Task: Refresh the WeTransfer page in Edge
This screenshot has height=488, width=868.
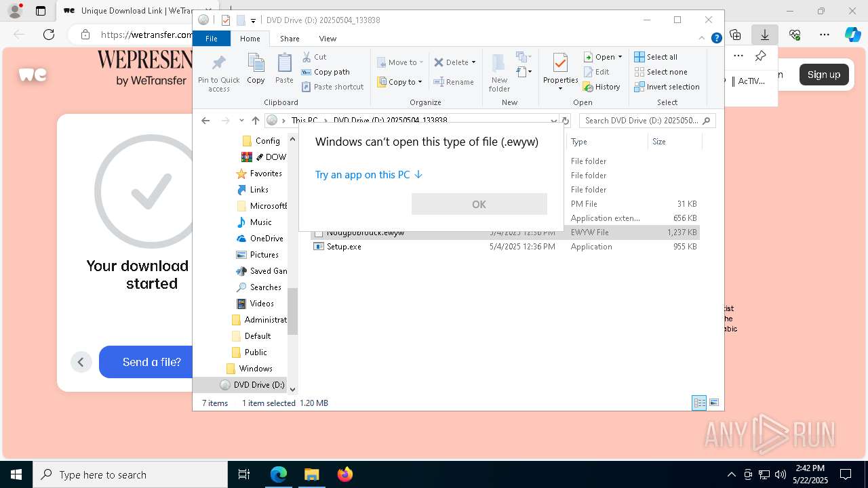Action: pyautogui.click(x=49, y=35)
